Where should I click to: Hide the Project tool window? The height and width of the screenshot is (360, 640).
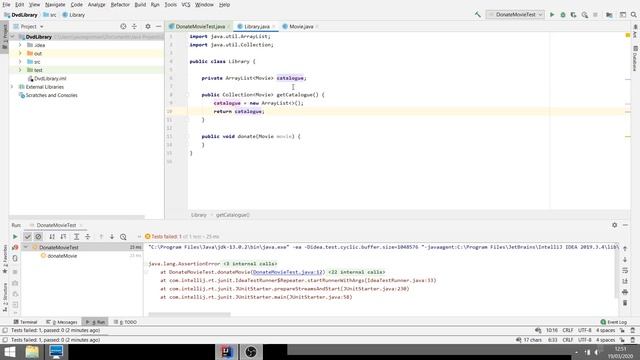pyautogui.click(x=159, y=27)
